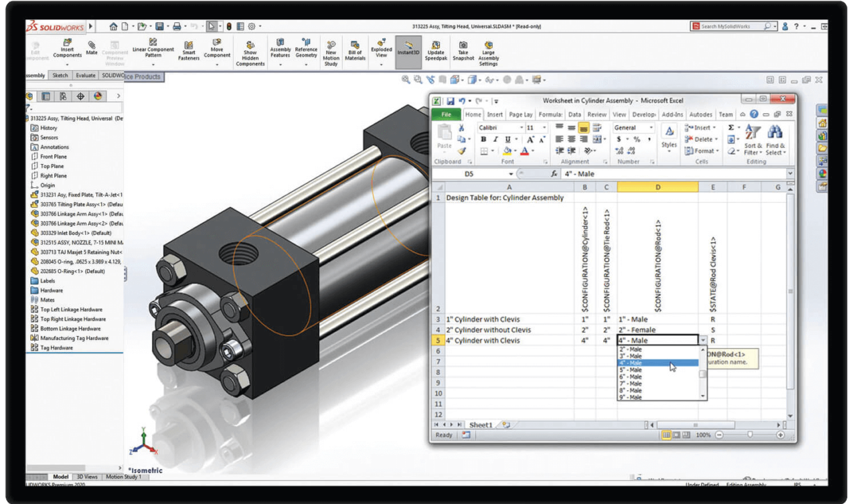This screenshot has height=504, width=857.
Task: Click the Delete button in Excel Cells group
Action: pos(702,137)
